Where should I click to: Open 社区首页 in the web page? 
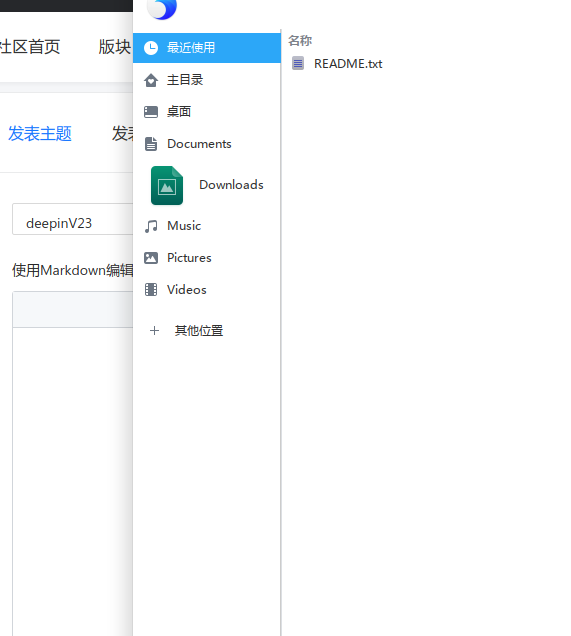(x=30, y=47)
